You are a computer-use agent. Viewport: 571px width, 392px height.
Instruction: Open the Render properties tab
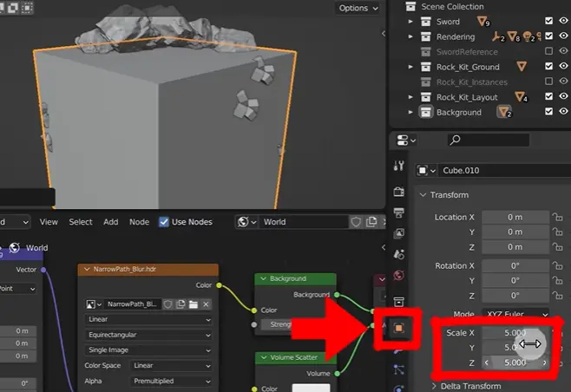coord(399,192)
